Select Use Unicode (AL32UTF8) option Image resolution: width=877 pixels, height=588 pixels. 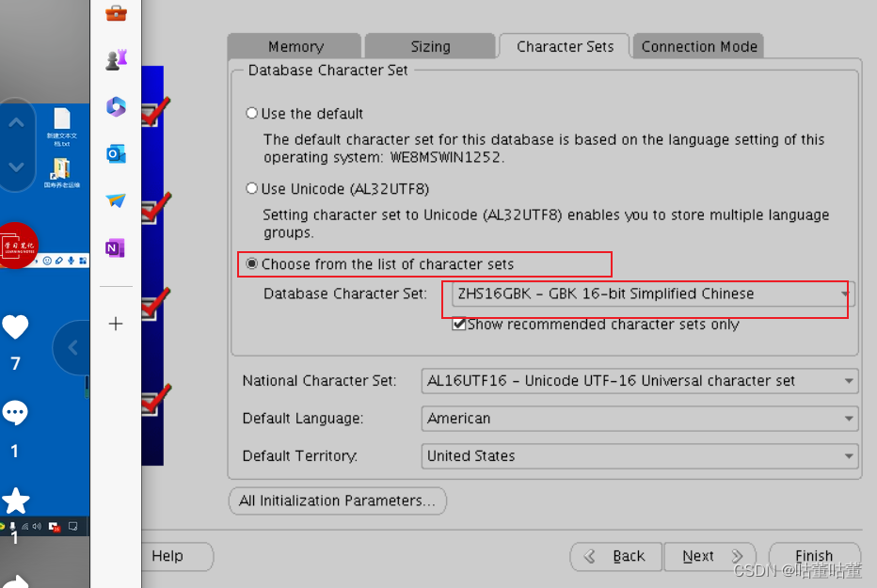tap(251, 188)
